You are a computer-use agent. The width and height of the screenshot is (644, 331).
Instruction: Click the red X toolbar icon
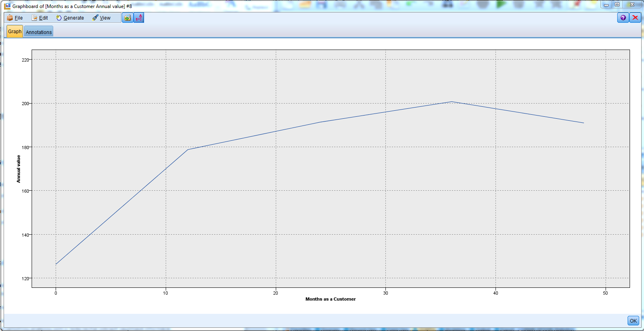635,18
